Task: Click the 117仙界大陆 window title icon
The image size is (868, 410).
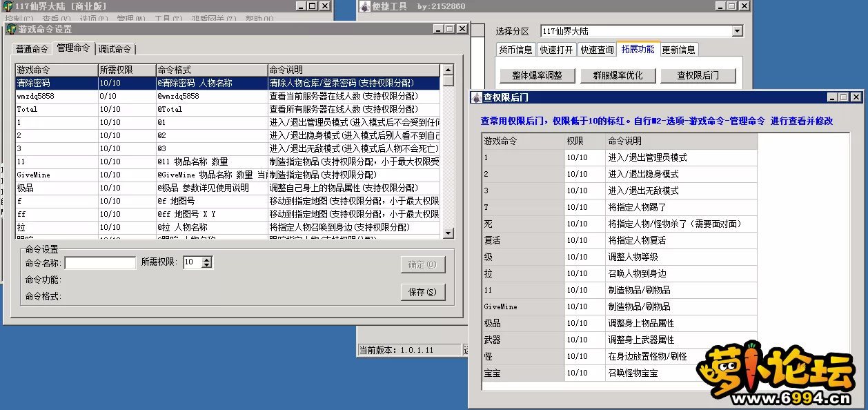Action: [8, 6]
